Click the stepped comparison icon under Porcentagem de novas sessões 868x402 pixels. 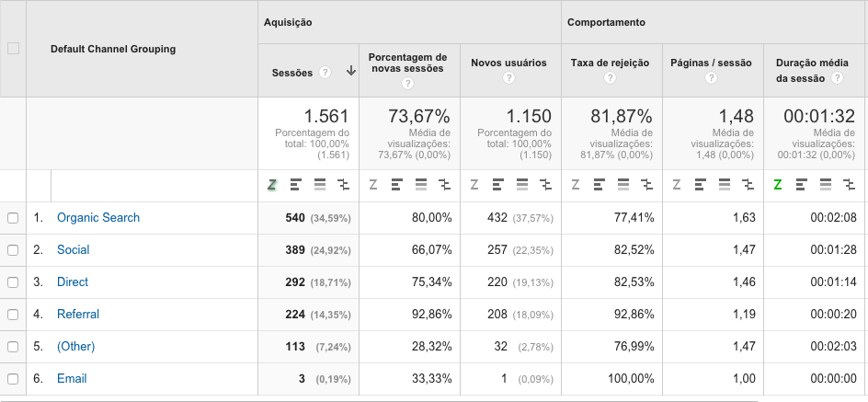tap(445, 185)
